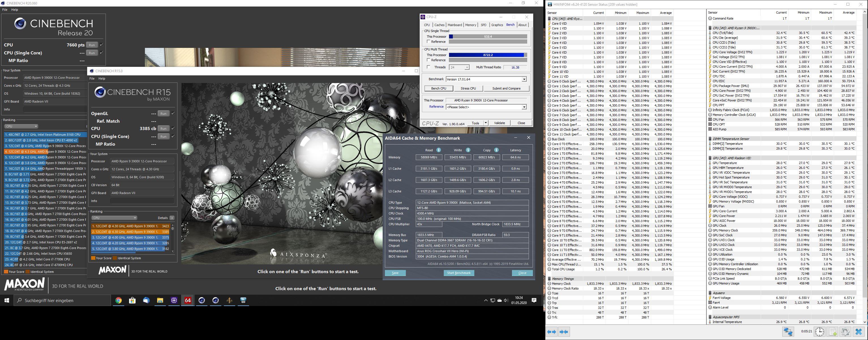Toggle Cinebench R15 CPU checkmark

(173, 128)
